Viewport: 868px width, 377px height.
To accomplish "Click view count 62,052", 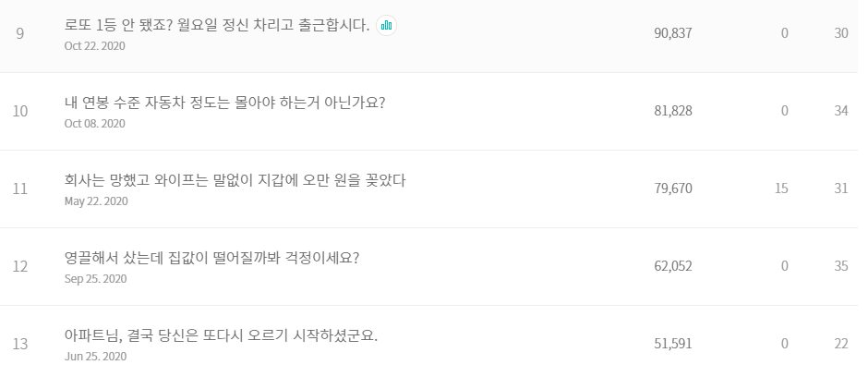I will [x=673, y=266].
